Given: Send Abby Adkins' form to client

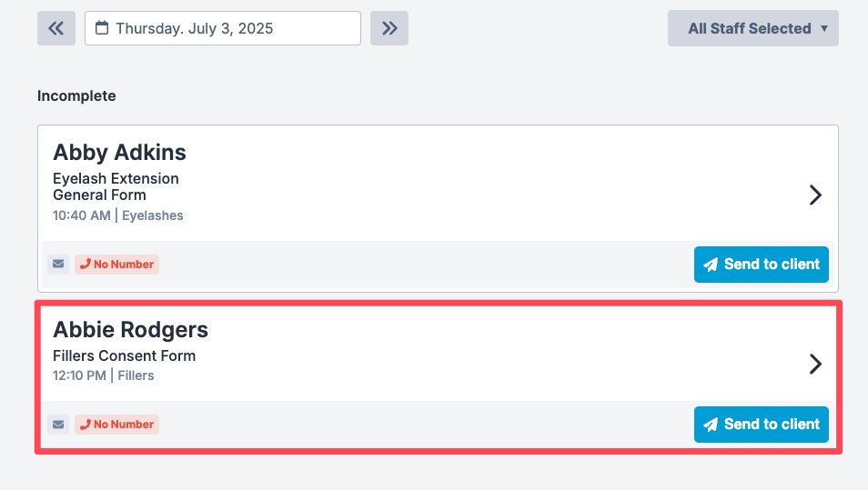Looking at the screenshot, I should click(x=762, y=265).
